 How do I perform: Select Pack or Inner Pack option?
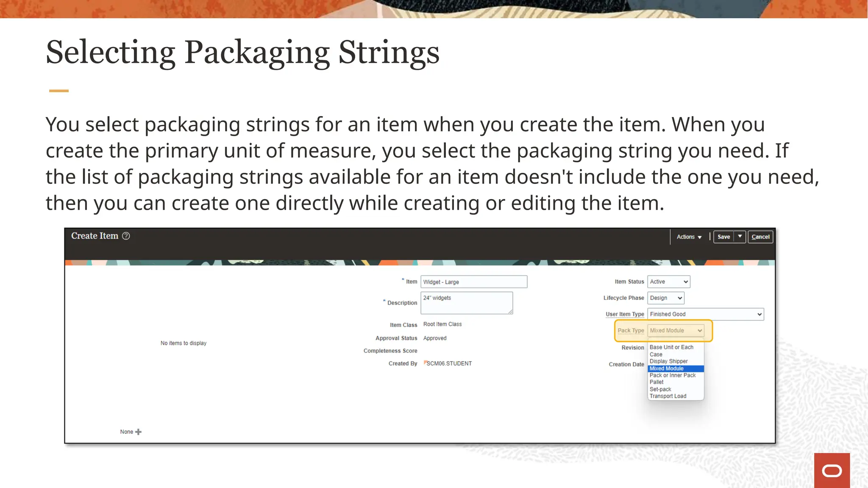tap(676, 375)
